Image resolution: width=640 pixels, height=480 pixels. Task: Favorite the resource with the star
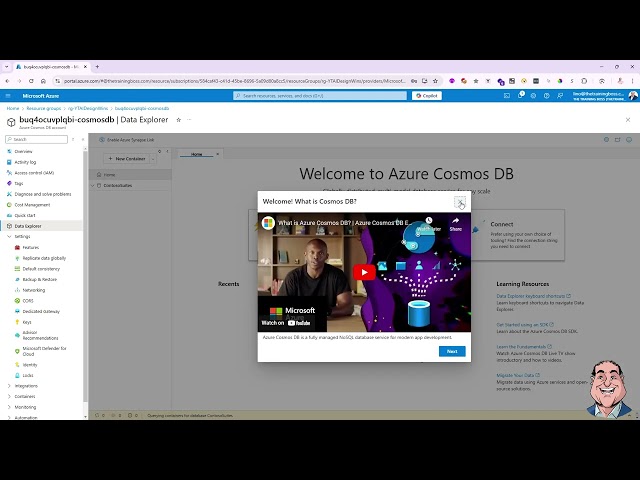click(178, 120)
